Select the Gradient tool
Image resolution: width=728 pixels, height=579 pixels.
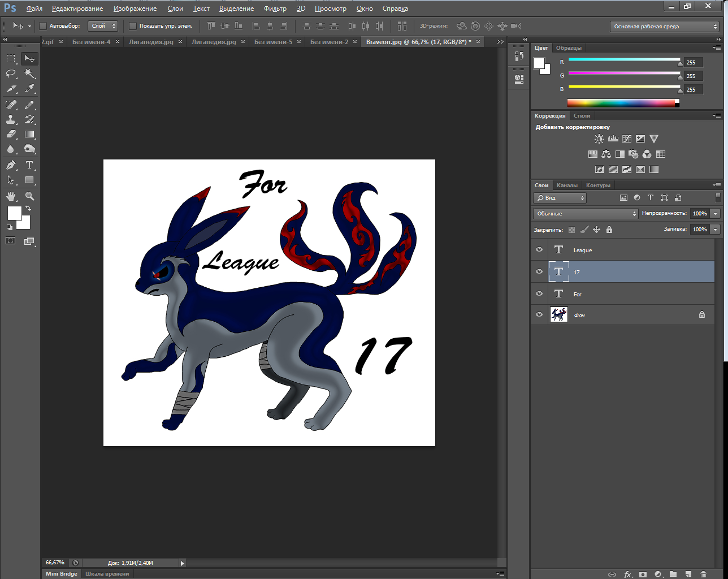coord(29,135)
